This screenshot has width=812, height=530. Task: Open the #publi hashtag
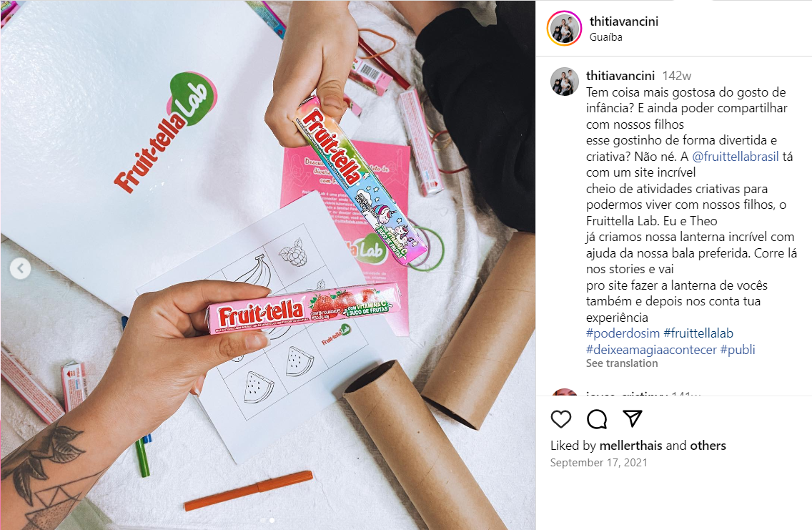[x=738, y=350]
